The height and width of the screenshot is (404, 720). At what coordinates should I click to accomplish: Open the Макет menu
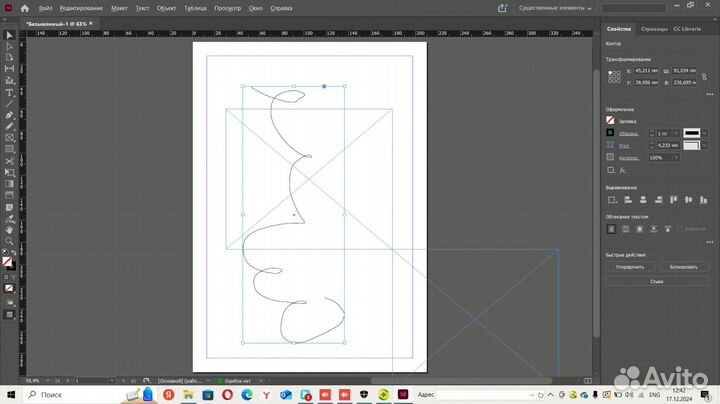(x=119, y=8)
